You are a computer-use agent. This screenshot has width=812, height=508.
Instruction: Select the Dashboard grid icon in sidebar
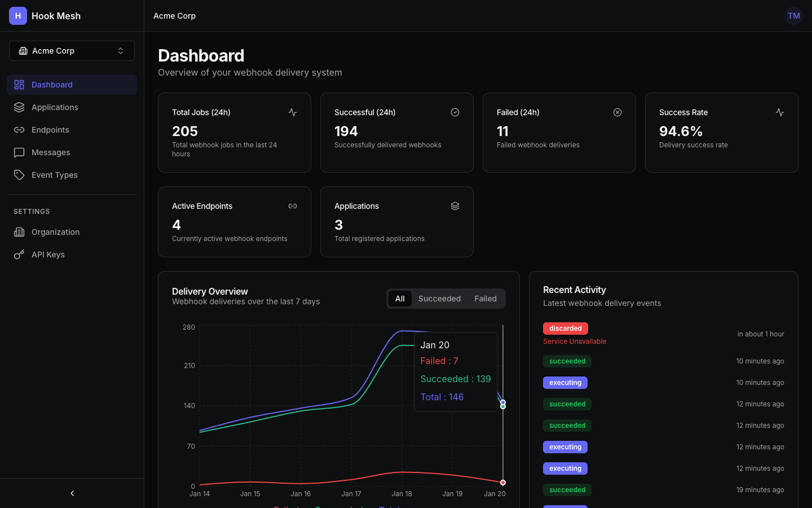(19, 84)
